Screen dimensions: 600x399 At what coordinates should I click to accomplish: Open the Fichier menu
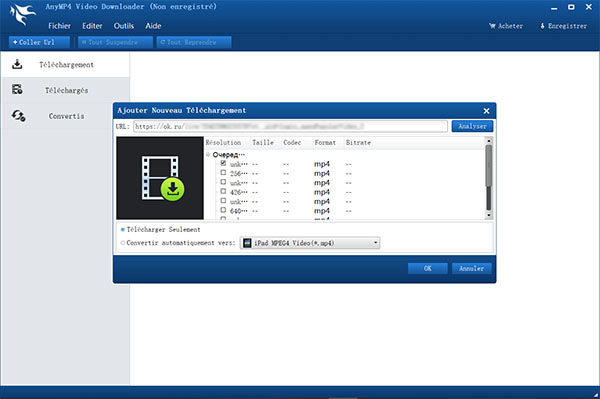59,26
